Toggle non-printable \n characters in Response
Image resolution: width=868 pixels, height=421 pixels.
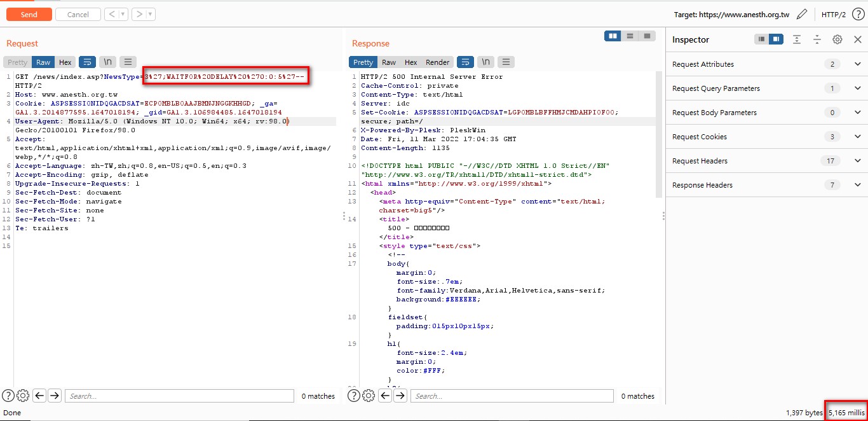486,62
